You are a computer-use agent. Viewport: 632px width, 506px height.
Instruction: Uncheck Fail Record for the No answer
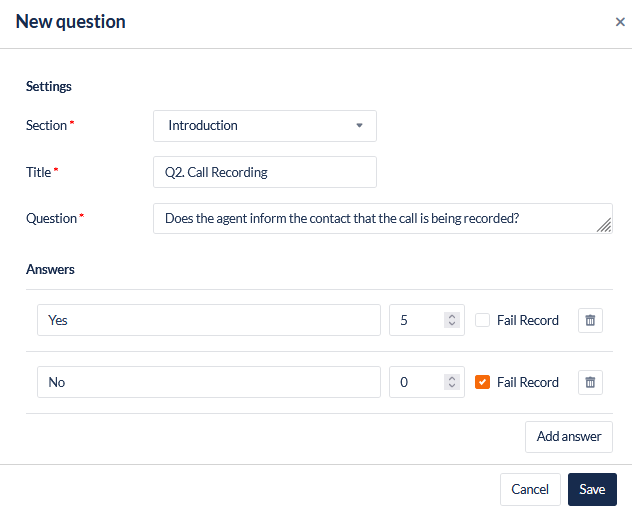pos(482,382)
